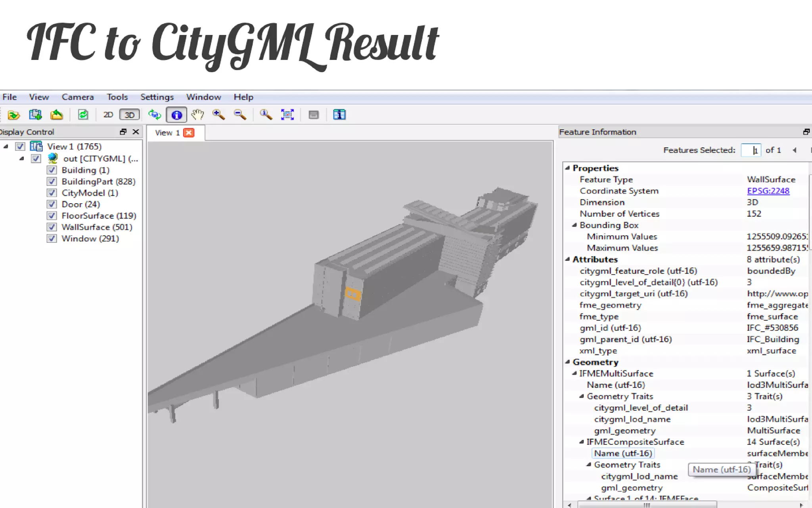Collapse the Properties section
The image size is (812, 508).
click(x=567, y=168)
